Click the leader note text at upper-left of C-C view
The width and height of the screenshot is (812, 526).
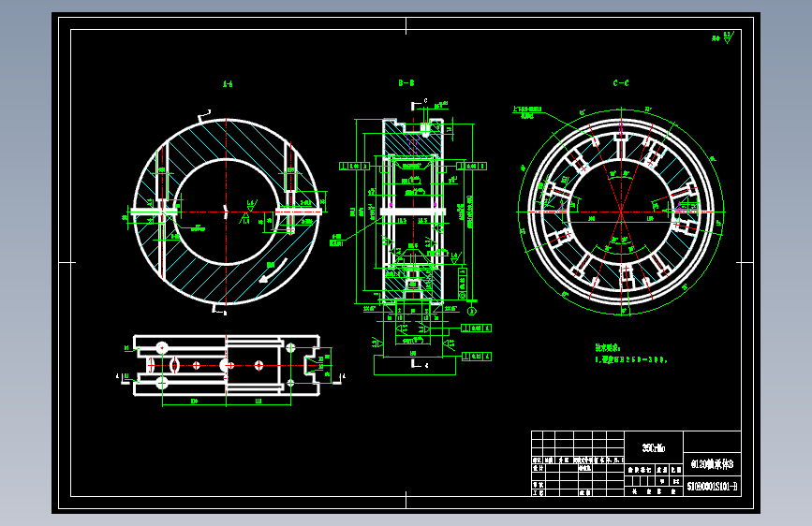pyautogui.click(x=527, y=112)
